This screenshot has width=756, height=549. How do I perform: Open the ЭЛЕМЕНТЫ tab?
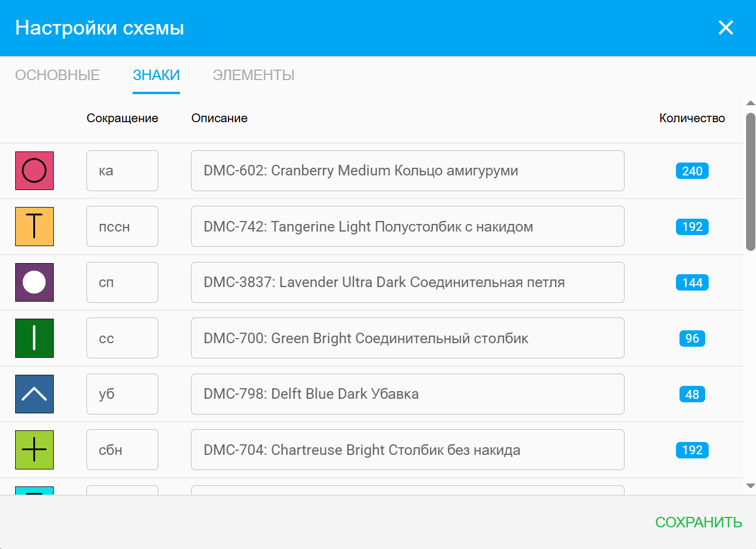point(254,75)
